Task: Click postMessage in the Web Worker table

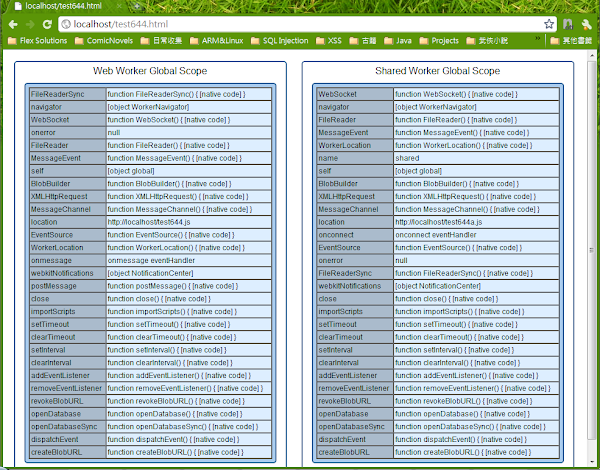Action: coord(68,286)
